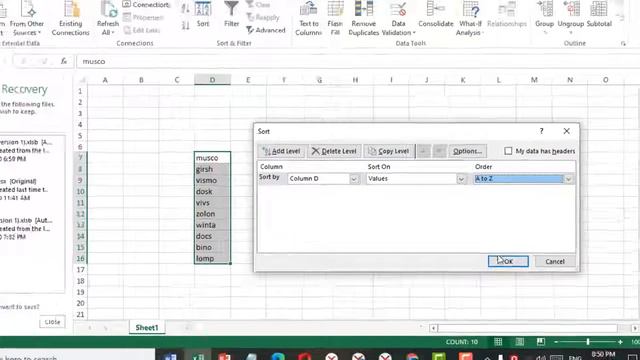Image resolution: width=640 pixels, height=360 pixels.
Task: Select cell containing vismo
Action: (212, 180)
